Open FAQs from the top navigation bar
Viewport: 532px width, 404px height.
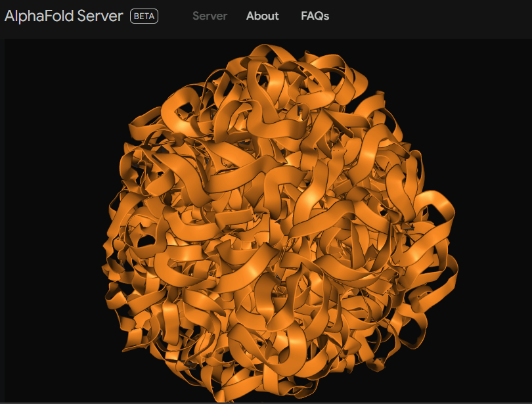pos(314,16)
